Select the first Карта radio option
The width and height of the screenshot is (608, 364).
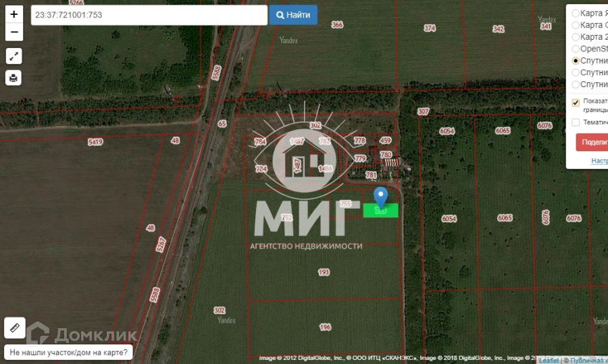pos(576,14)
